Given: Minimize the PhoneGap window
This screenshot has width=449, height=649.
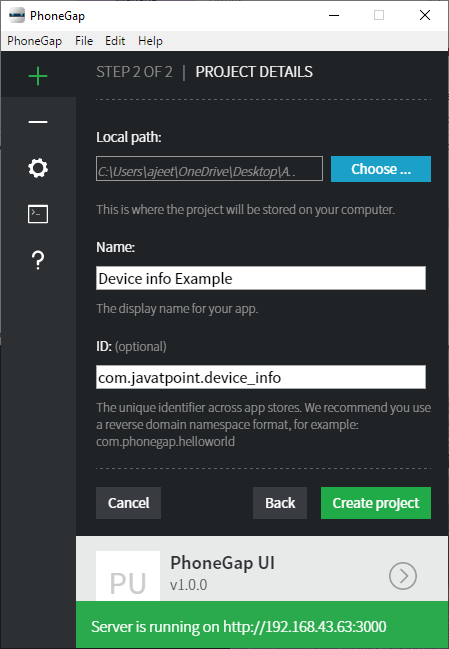Looking at the screenshot, I should (334, 16).
